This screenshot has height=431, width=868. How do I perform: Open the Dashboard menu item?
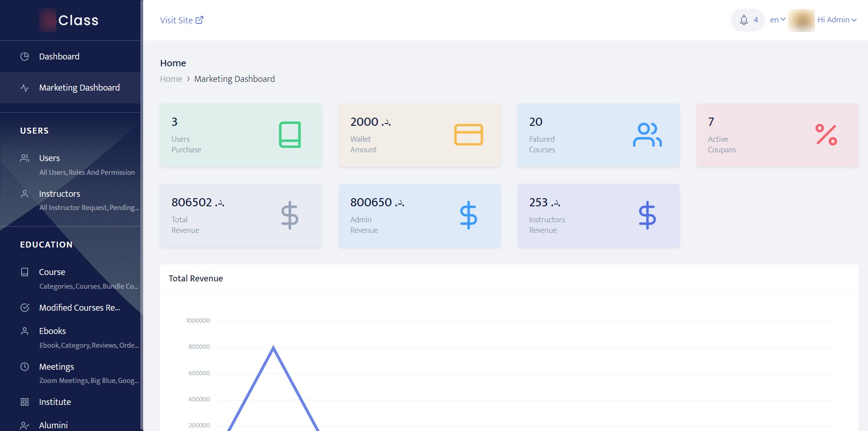59,56
